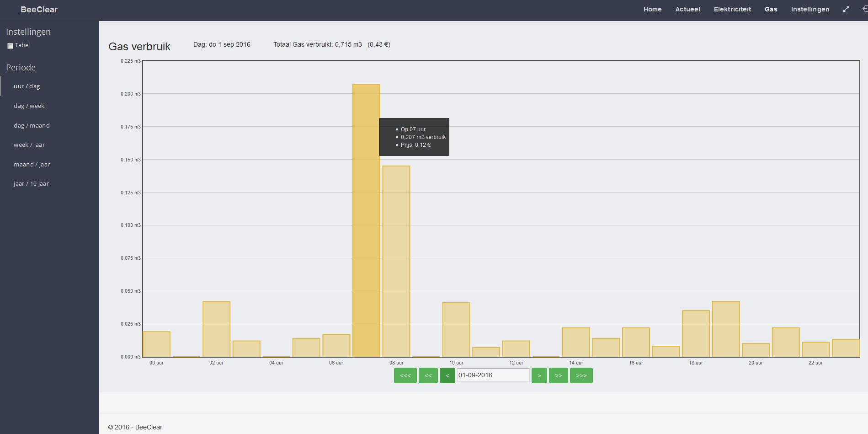Select the Gas menu item

pos(771,9)
